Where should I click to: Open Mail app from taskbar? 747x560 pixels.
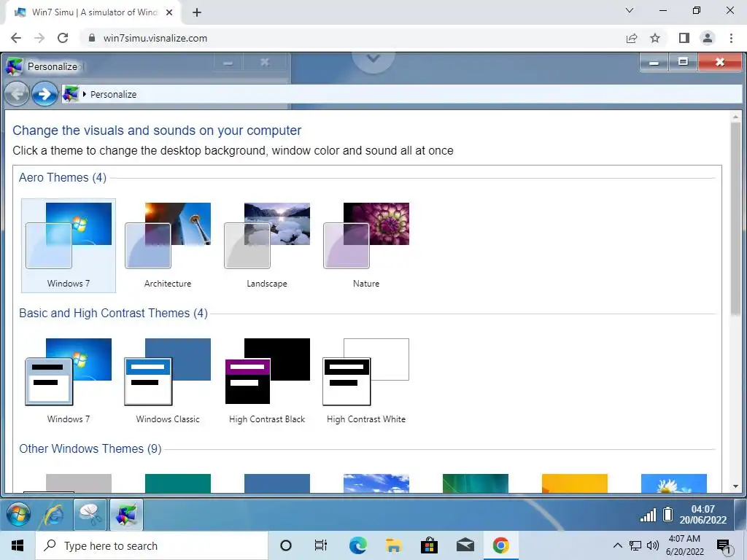point(465,545)
